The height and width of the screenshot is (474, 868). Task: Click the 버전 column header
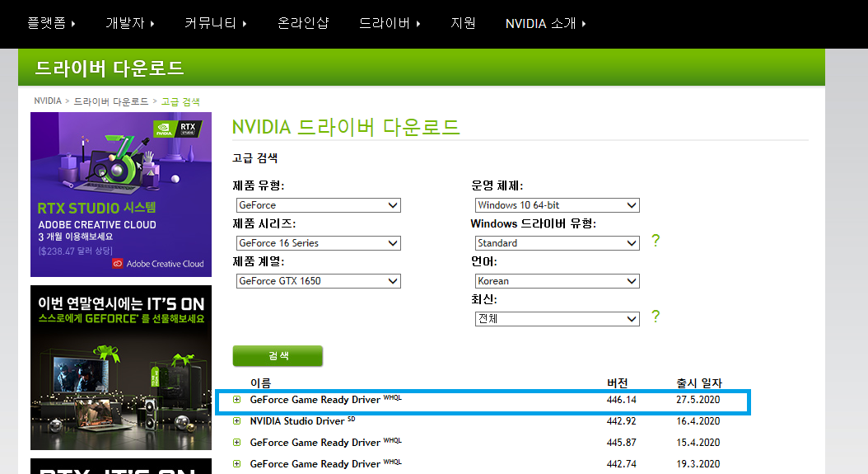(x=617, y=383)
